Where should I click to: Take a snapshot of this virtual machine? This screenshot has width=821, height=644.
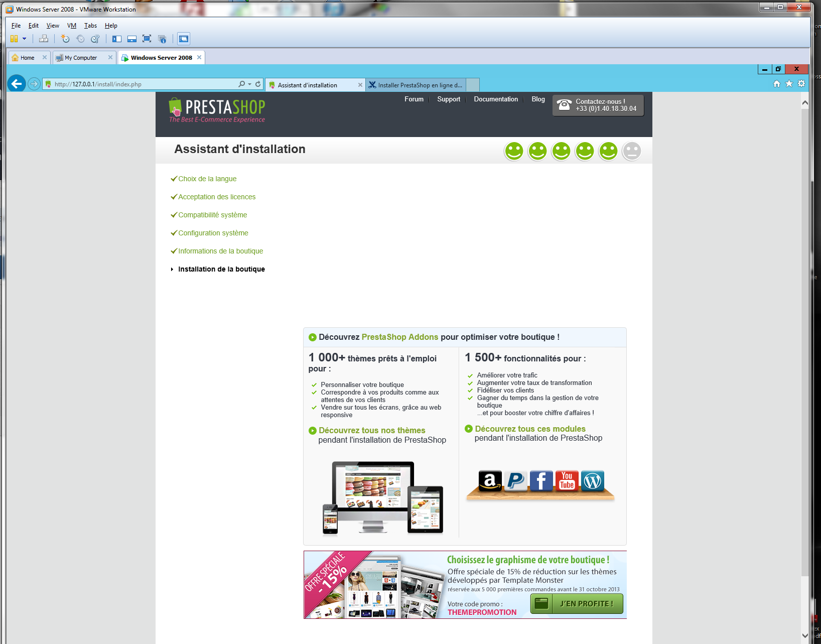point(65,39)
